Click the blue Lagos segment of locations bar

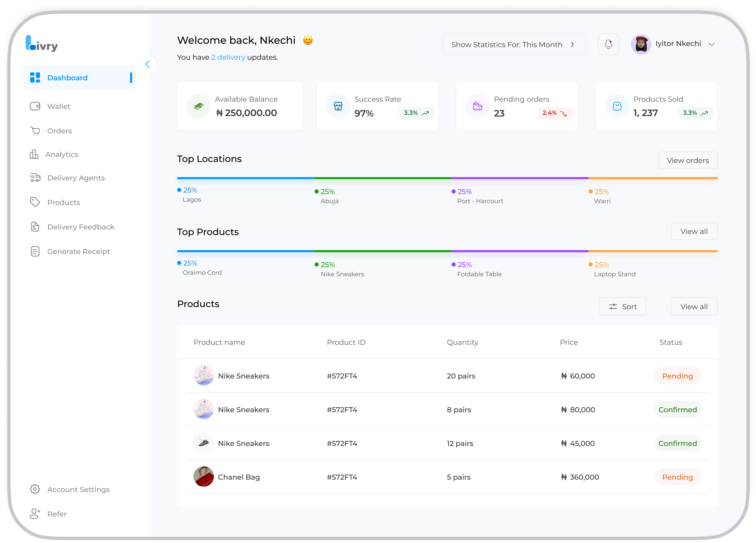(245, 178)
